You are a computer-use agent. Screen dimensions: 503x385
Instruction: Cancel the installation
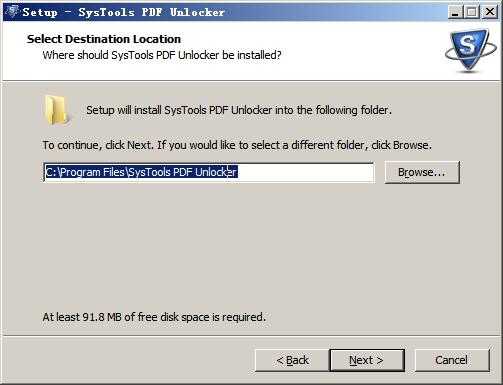pyautogui.click(x=452, y=360)
